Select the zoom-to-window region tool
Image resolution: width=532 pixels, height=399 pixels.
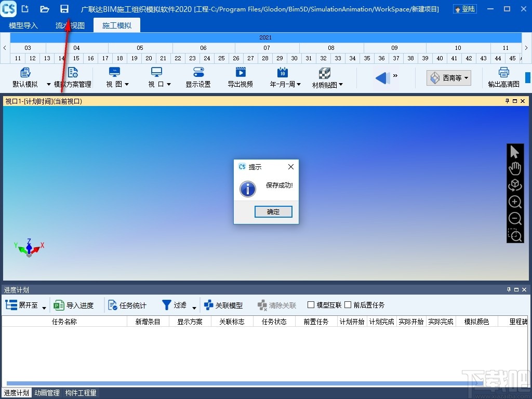tap(515, 235)
